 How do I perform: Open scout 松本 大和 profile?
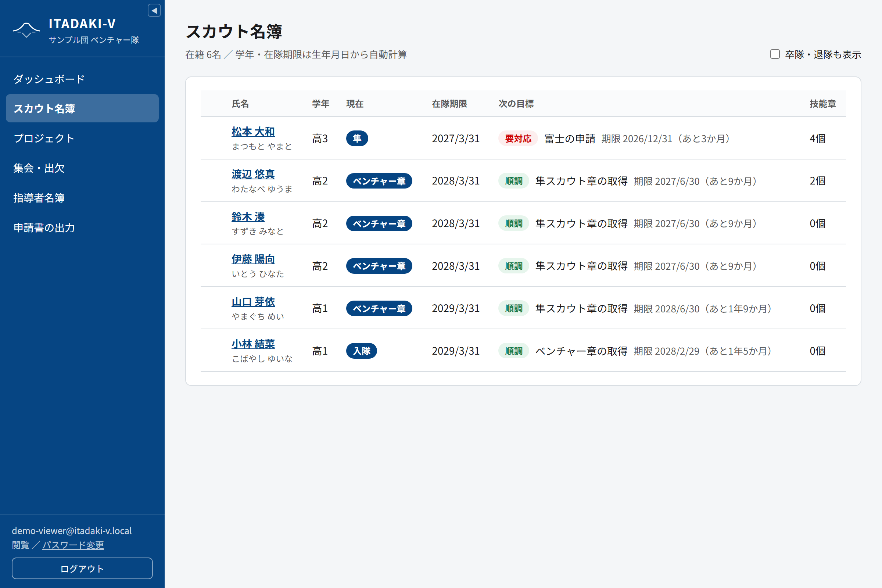[x=253, y=132]
